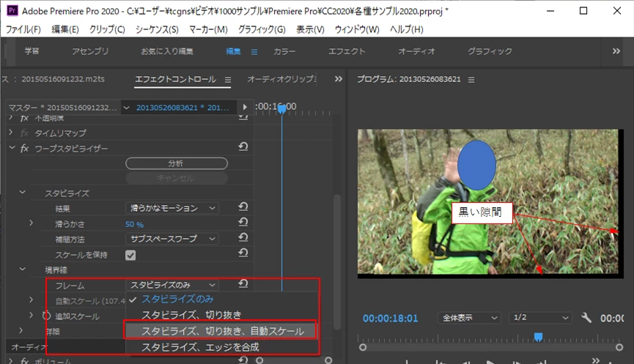634x364 pixels.
Task: Collapse the スタビライズ group
Action: [x=23, y=193]
